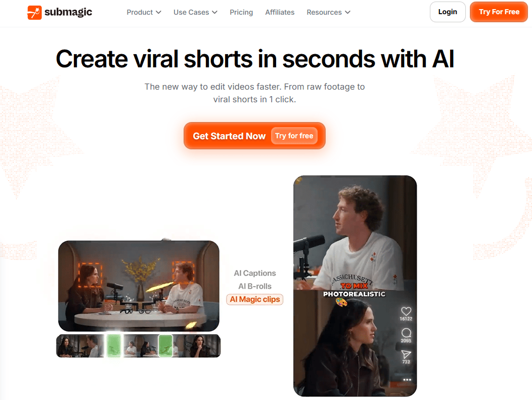
Task: Select the AI Magic clips tab
Action: pyautogui.click(x=255, y=299)
